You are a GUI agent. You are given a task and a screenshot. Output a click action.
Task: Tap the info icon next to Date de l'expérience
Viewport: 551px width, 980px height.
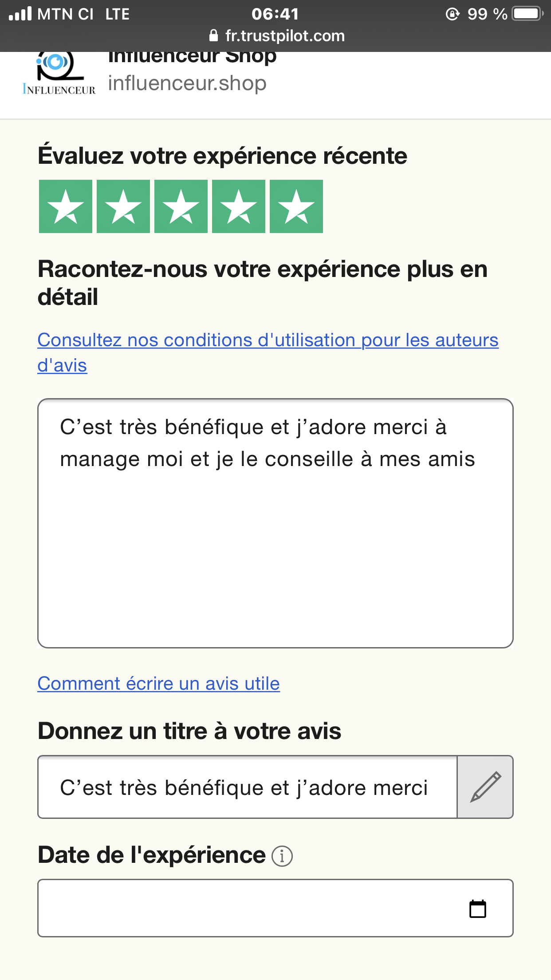(x=282, y=856)
